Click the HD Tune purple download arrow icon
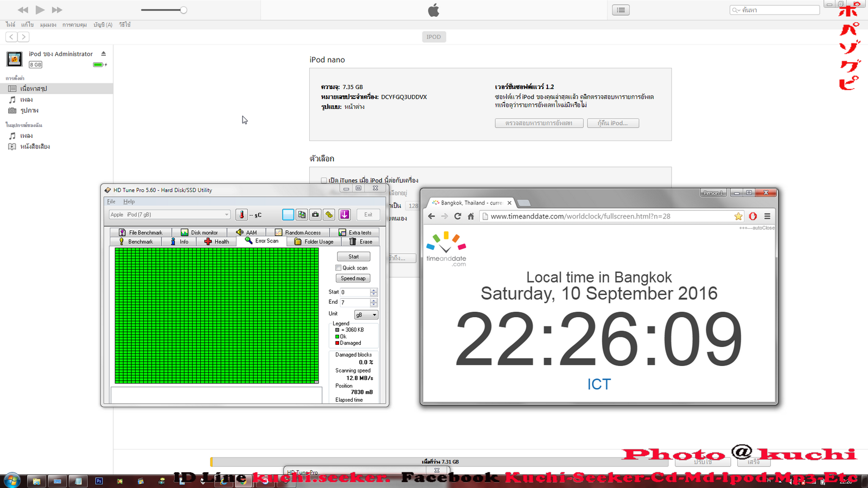The image size is (868, 488). tap(344, 215)
